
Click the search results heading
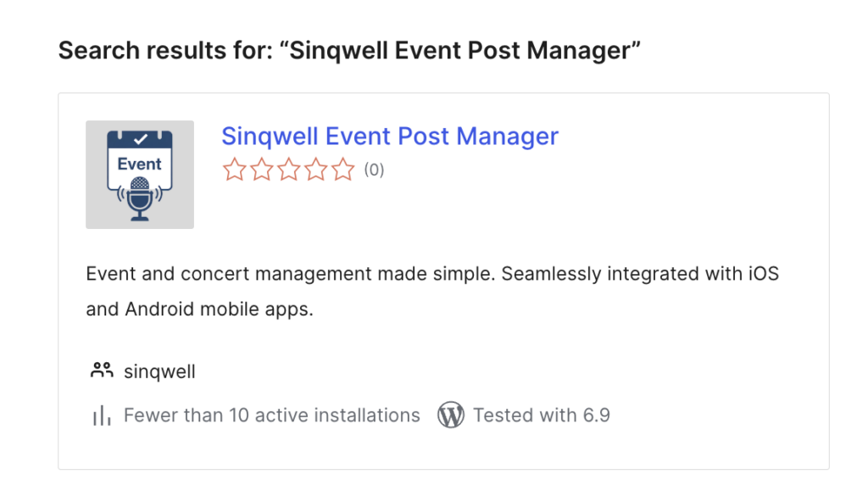[x=348, y=50]
